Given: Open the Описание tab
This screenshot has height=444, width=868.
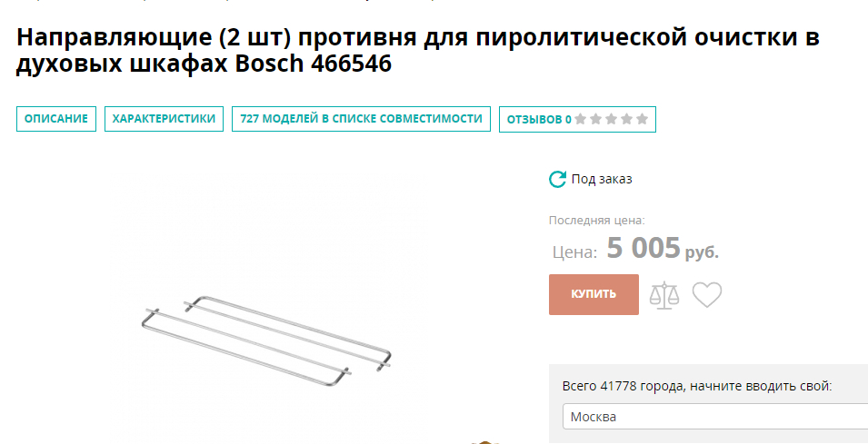Looking at the screenshot, I should [56, 119].
